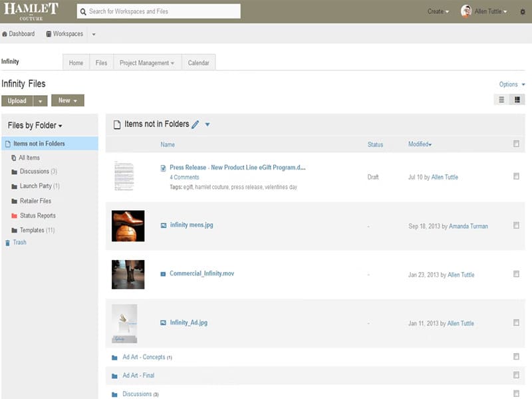This screenshot has width=532, height=399.
Task: Click the red Status Reports folder
Action: [37, 215]
